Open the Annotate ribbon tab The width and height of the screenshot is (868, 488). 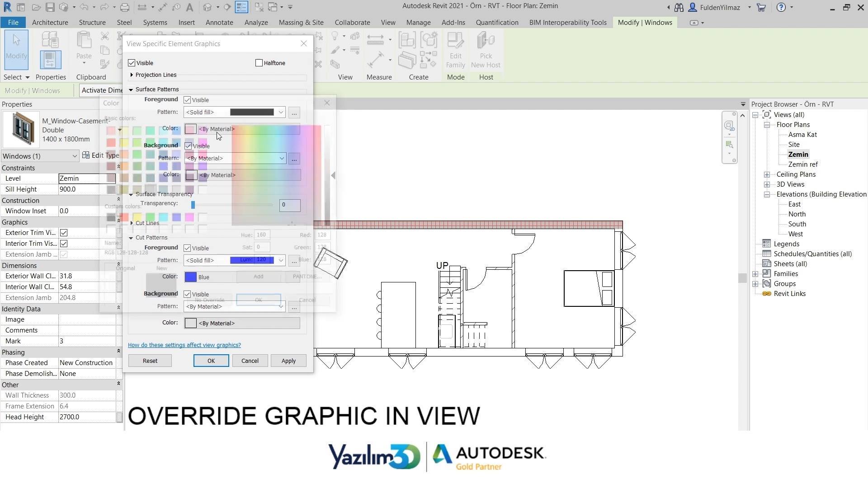[219, 22]
